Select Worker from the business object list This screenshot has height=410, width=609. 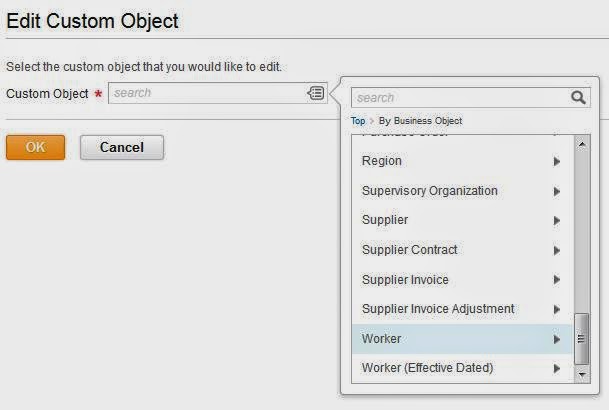pos(381,339)
